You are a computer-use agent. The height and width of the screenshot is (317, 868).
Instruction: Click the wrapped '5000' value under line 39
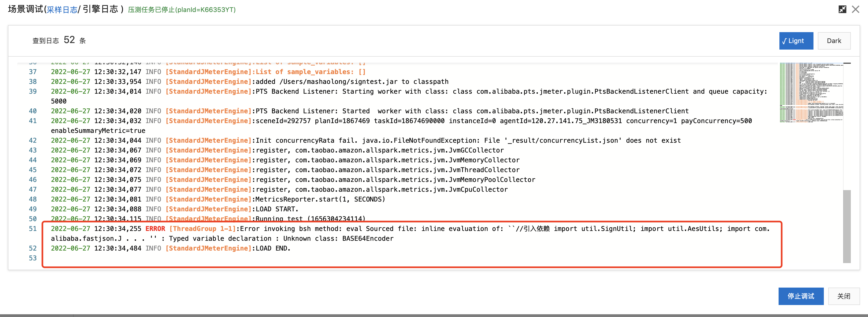[59, 101]
